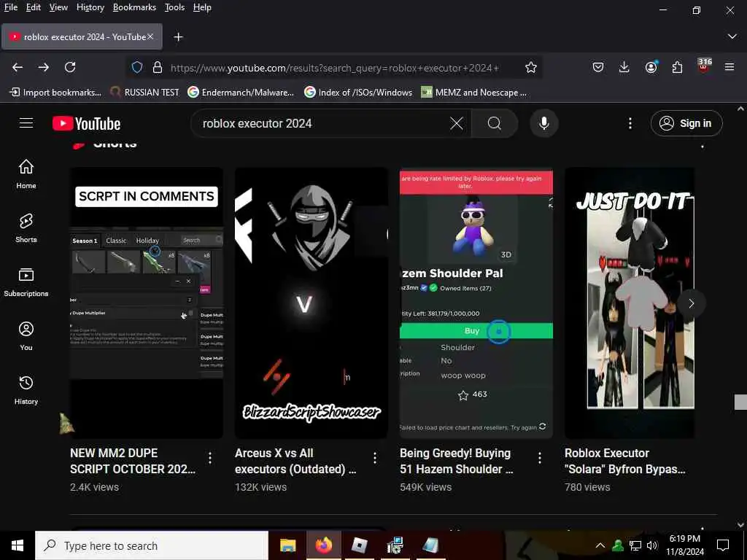Play the JUST DO IT short thumbnail
Viewport: 747px width, 560px height.
tap(630, 303)
